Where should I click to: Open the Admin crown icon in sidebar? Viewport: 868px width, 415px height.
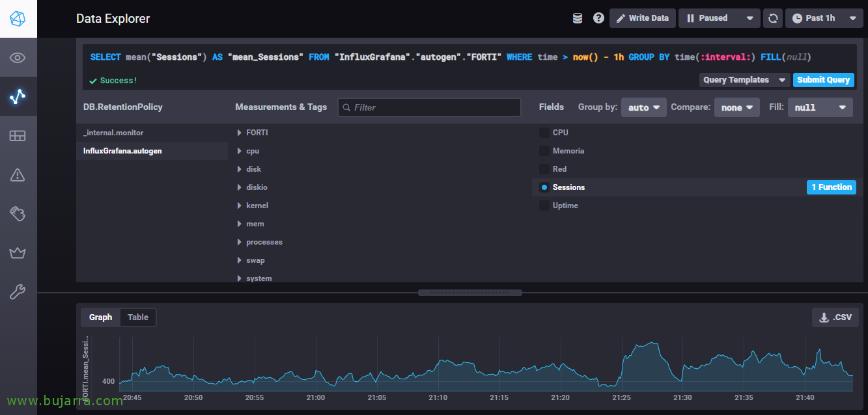click(x=18, y=252)
